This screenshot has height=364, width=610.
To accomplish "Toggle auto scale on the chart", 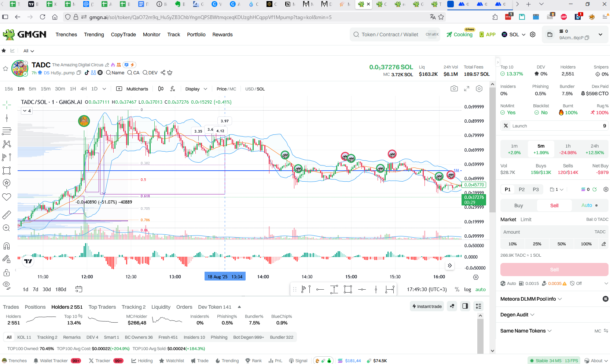I will [480, 289].
